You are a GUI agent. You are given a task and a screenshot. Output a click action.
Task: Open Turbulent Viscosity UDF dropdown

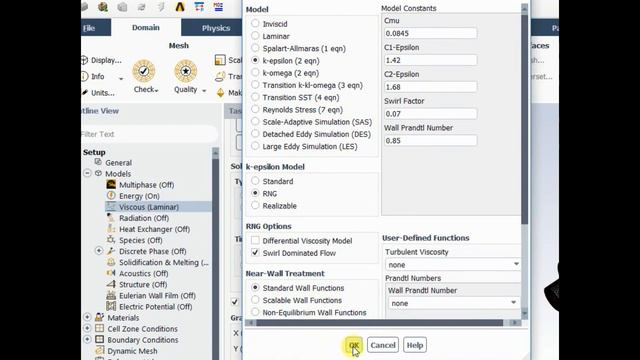click(x=453, y=264)
